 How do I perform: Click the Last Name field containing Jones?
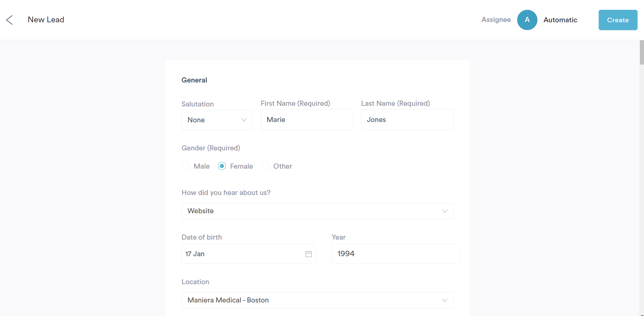click(407, 120)
